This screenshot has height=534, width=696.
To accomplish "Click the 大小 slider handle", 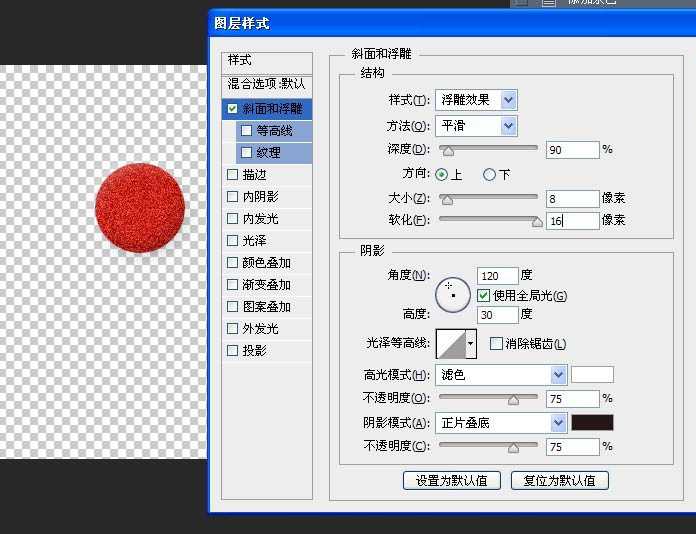I will pos(447,200).
